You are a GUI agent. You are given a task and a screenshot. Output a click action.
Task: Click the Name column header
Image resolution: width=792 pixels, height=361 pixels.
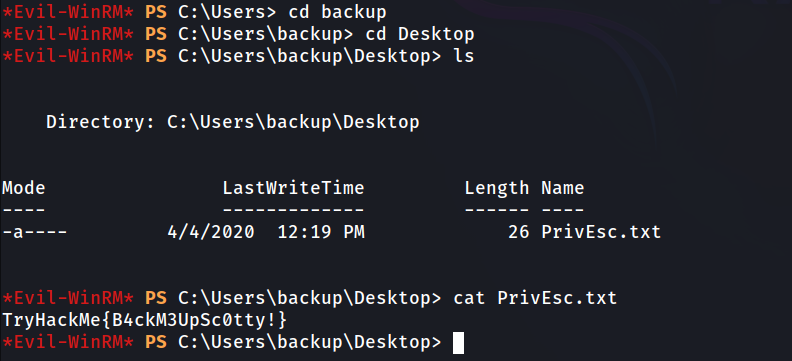pos(563,188)
